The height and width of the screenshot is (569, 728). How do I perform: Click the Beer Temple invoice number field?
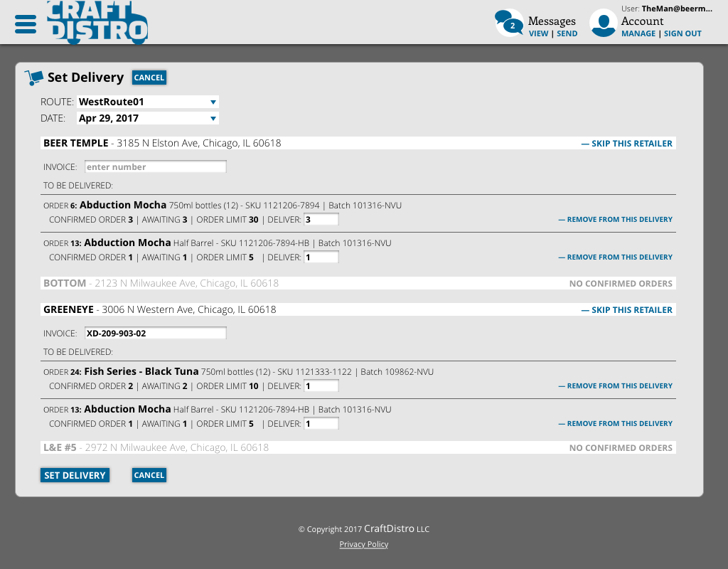[x=155, y=166]
